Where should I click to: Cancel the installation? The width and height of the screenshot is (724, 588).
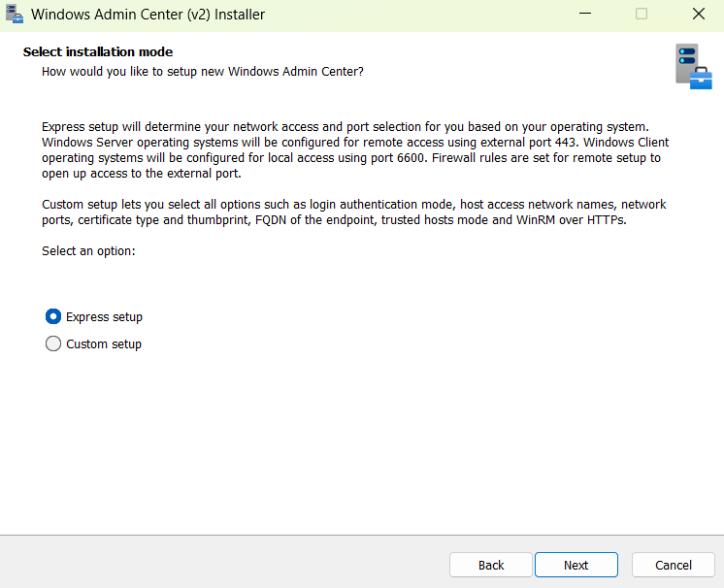[674, 565]
